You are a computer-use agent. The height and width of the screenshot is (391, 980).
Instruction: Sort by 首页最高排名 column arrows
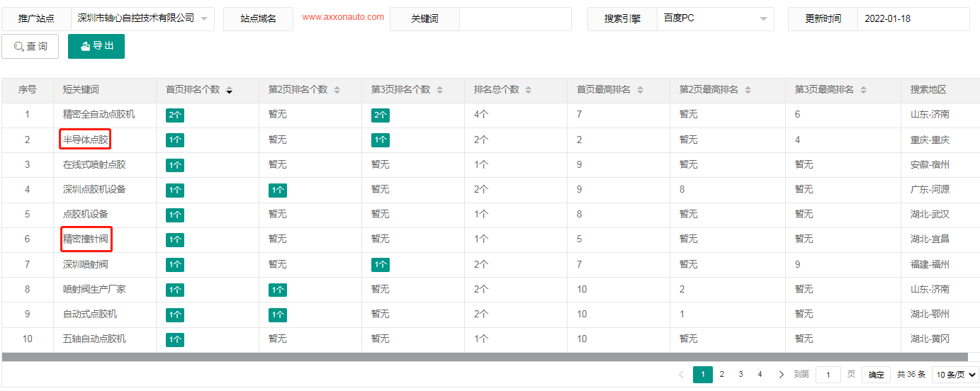[x=641, y=91]
